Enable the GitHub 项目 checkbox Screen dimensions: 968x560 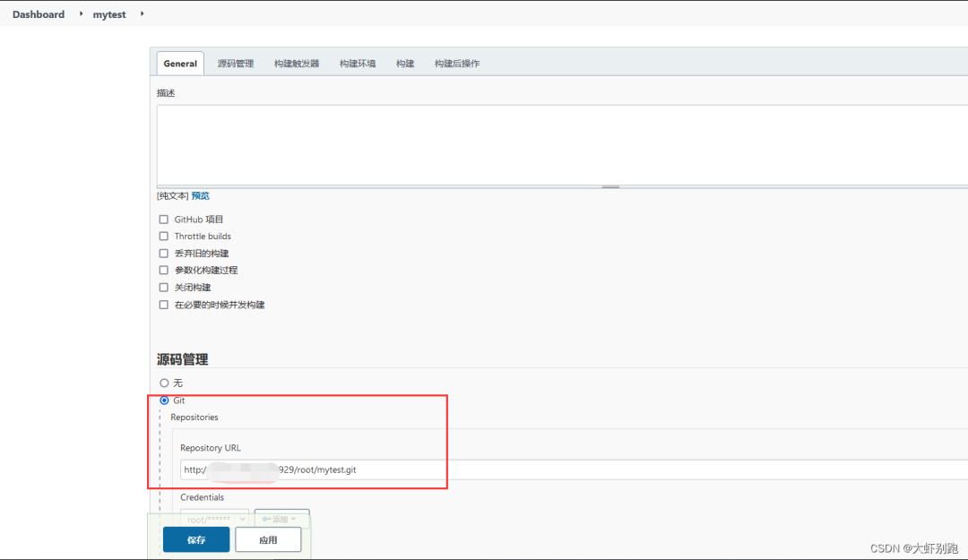[x=163, y=220]
